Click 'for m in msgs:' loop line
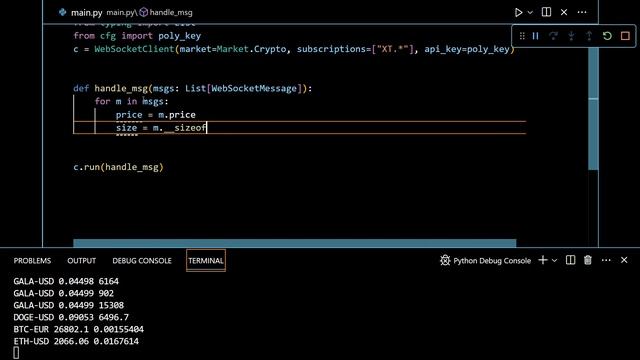 click(131, 102)
